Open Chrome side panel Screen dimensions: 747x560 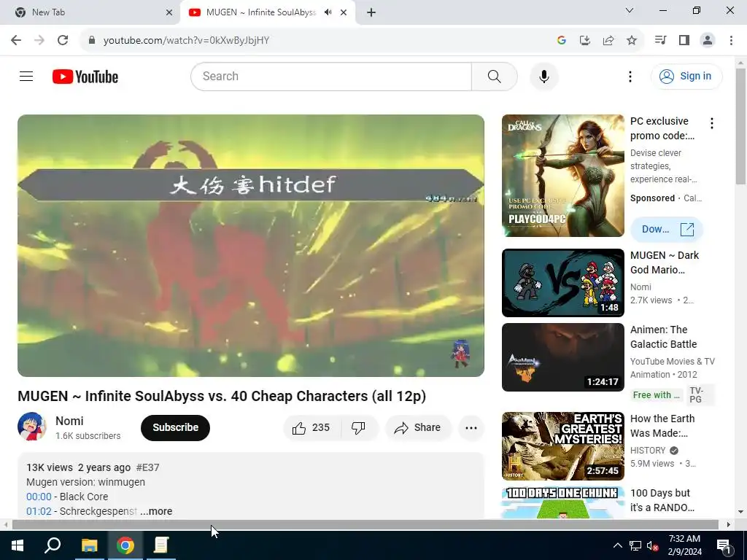pos(684,41)
